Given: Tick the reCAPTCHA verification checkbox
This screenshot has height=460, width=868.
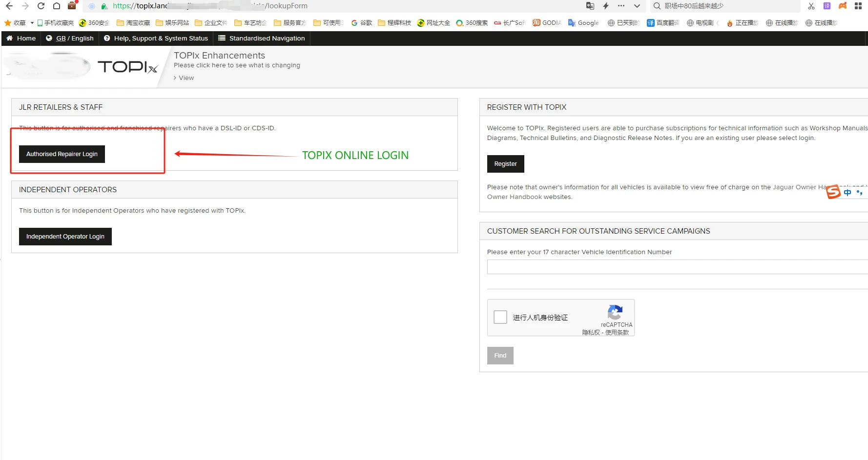Looking at the screenshot, I should 500,317.
